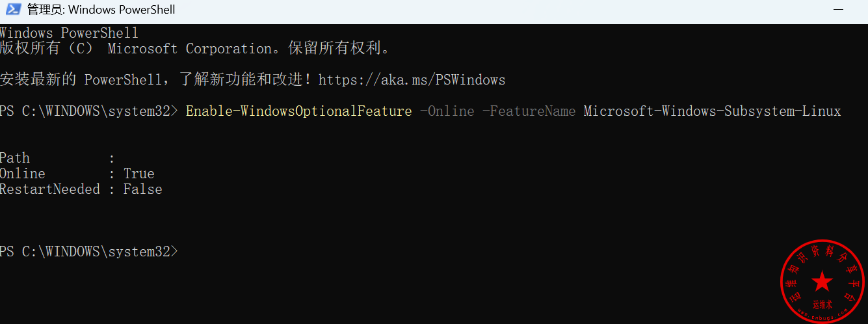Click the Path label in the output
The image size is (868, 324).
click(15, 158)
